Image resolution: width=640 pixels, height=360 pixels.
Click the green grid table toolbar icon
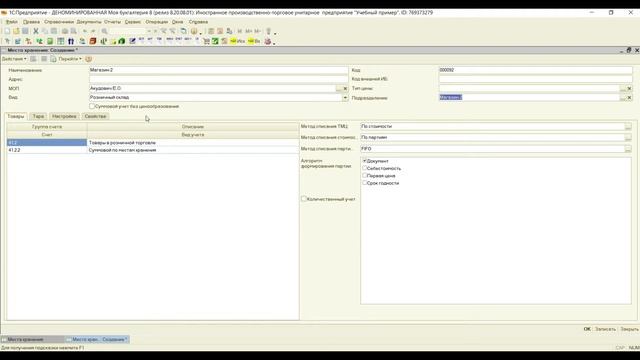point(60,41)
